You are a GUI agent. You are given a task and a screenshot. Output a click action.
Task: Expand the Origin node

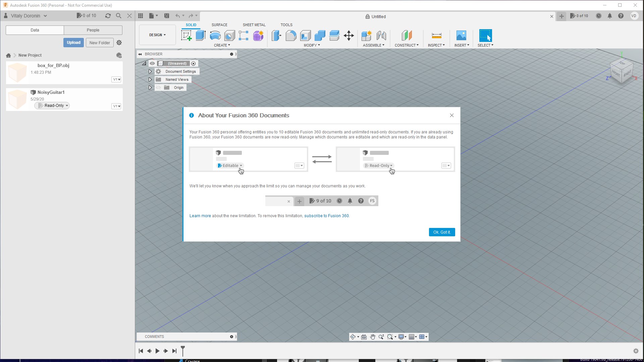pos(150,87)
